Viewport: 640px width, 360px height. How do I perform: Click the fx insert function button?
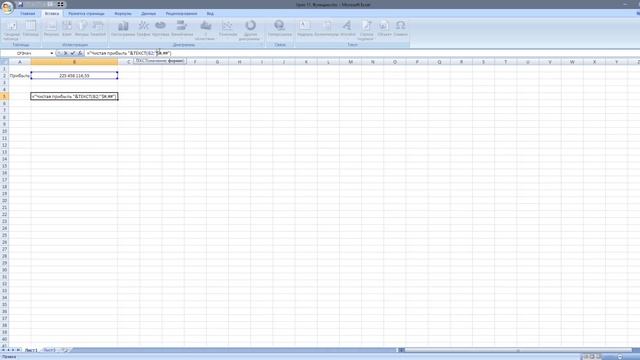tap(80, 53)
